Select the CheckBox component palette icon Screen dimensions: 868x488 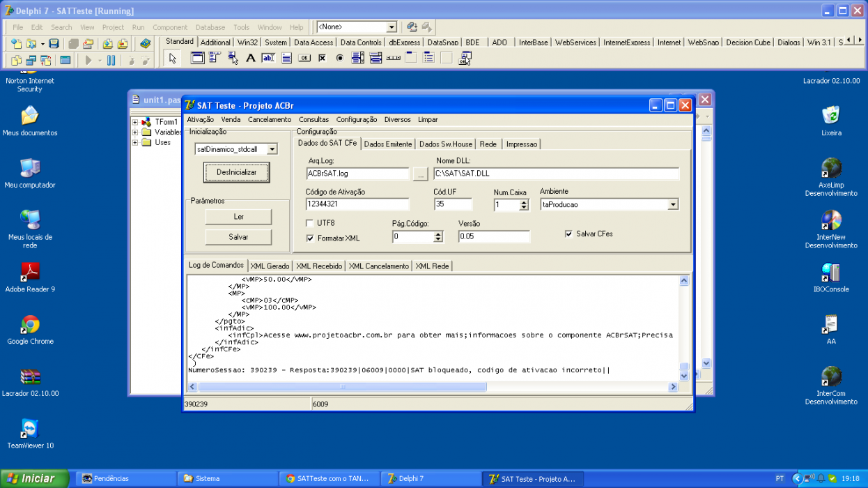click(x=322, y=59)
